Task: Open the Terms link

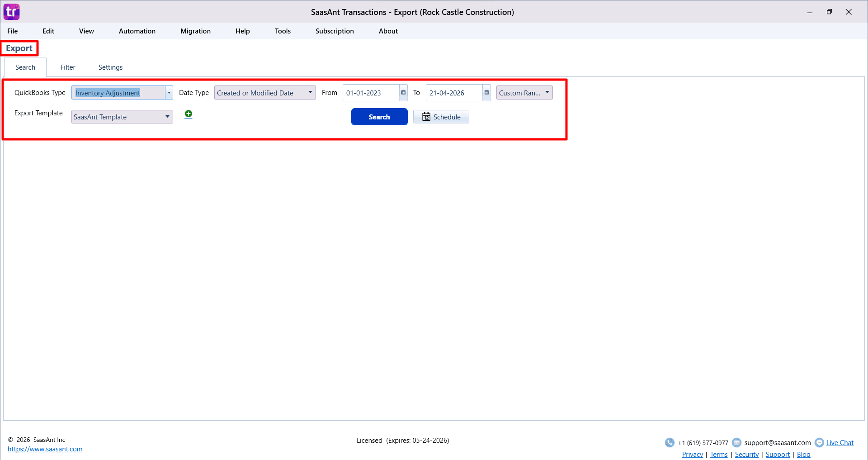Action: (x=719, y=454)
